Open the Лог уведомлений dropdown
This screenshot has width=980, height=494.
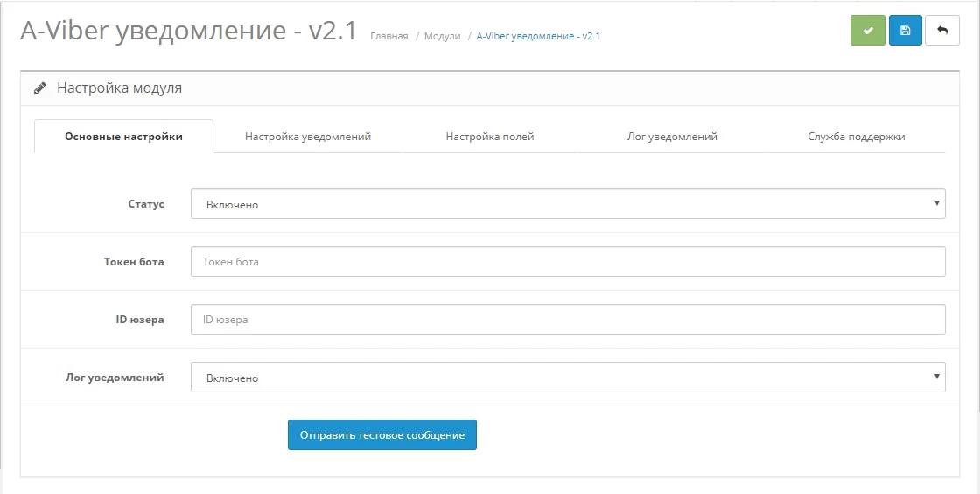pyautogui.click(x=568, y=377)
